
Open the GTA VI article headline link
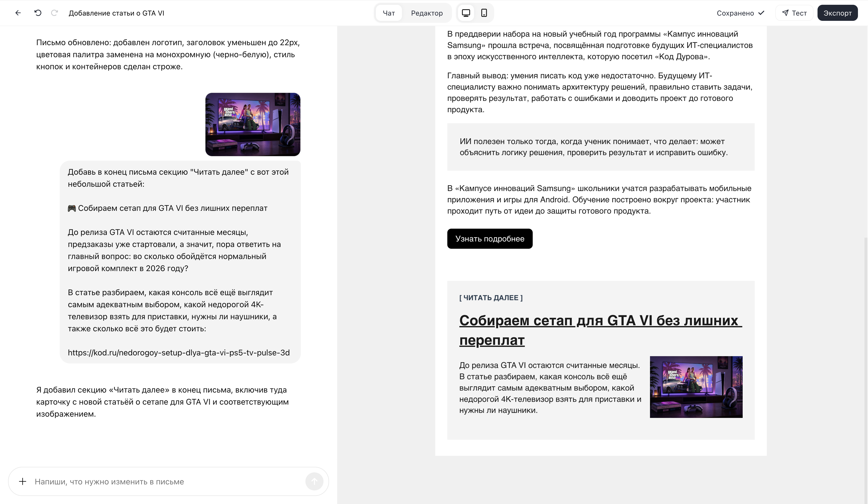click(600, 330)
